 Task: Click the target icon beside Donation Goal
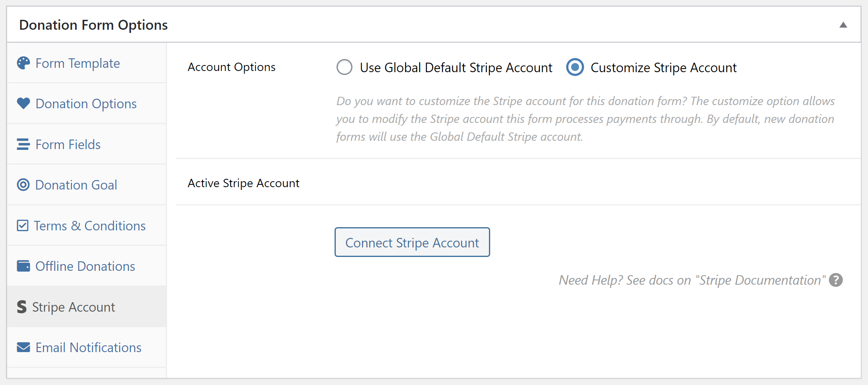(x=23, y=184)
